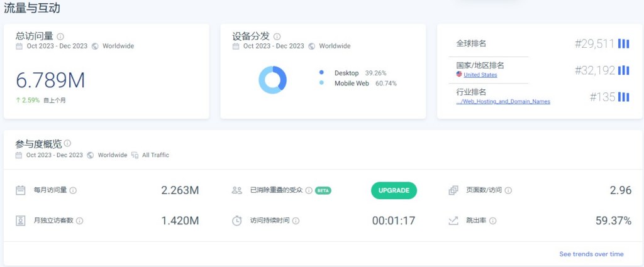Click the 月独立访客数 person icon
The width and height of the screenshot is (644, 267).
21,221
